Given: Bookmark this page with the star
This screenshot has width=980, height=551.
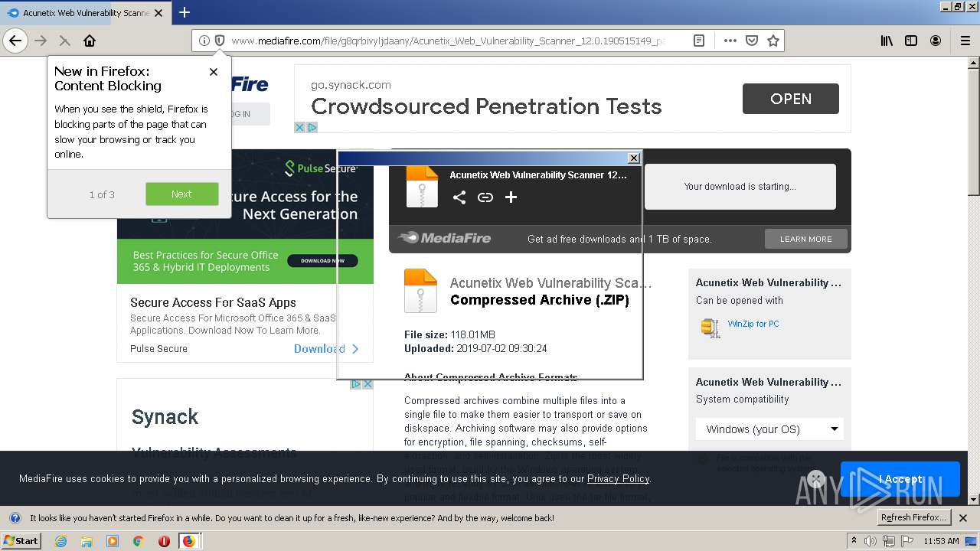Looking at the screenshot, I should [x=773, y=41].
